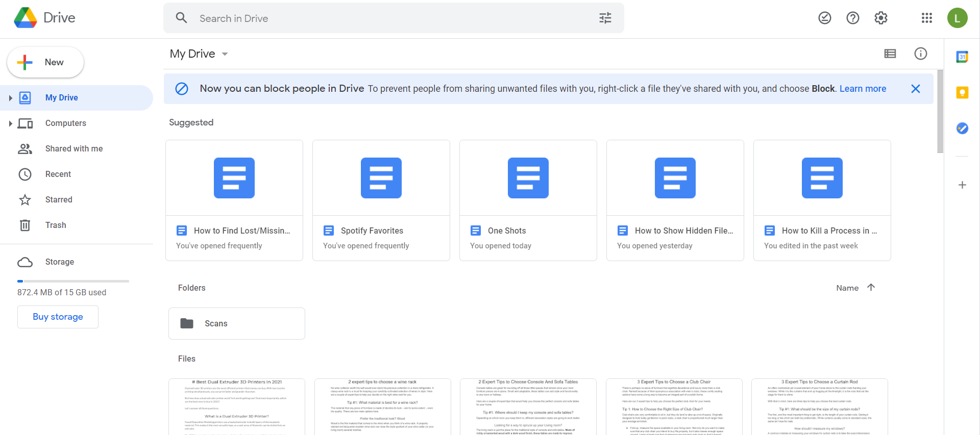Click the storage usage progress bar

pyautogui.click(x=73, y=281)
